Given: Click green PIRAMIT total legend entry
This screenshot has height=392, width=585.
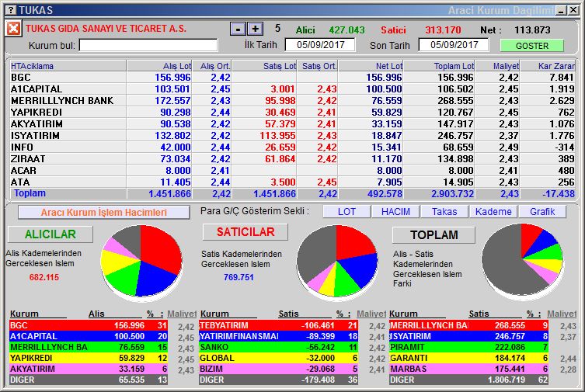Looking at the screenshot, I should point(468,347).
